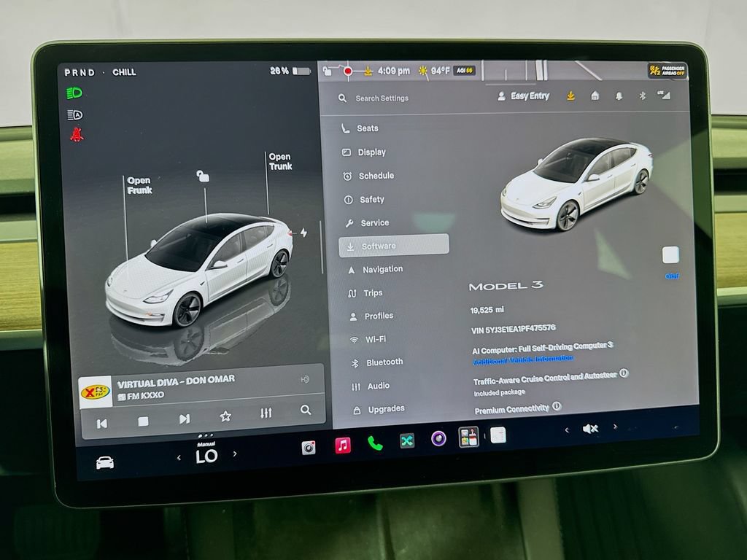Screen dimensions: 747x560
Task: Open the Trips menu
Action: tap(365, 293)
